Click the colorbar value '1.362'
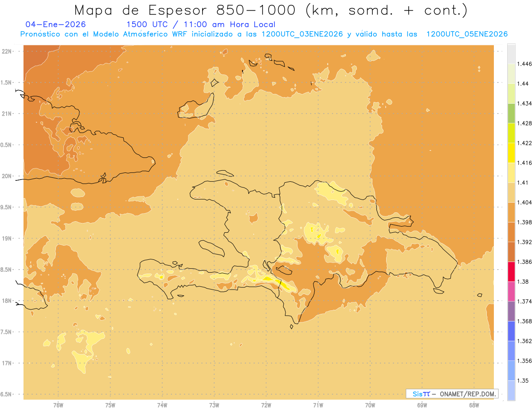Viewport: 532px width, 411px height. [524, 341]
